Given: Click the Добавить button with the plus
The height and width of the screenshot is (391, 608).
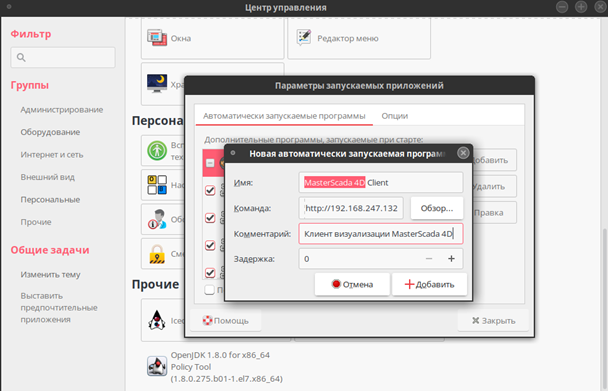Looking at the screenshot, I should point(429,284).
